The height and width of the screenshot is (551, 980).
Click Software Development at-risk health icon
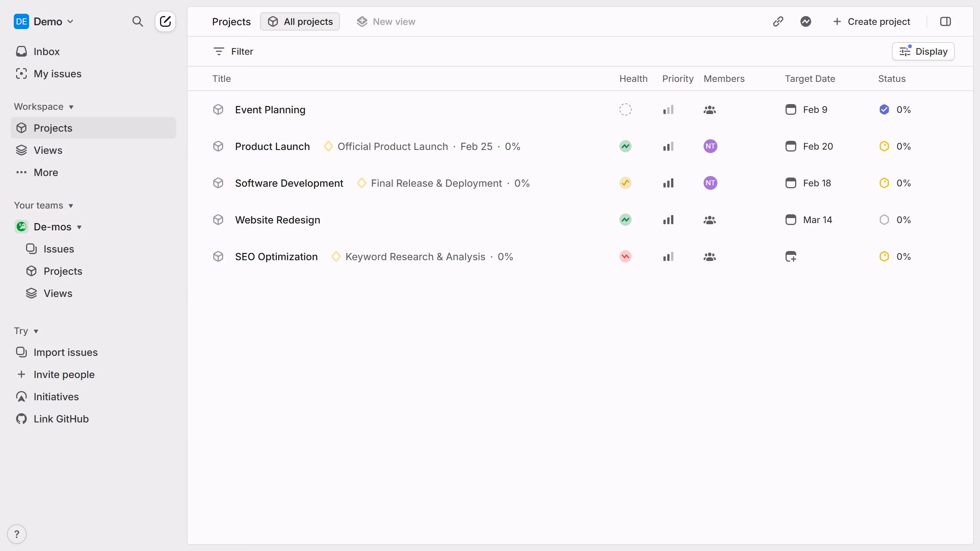click(626, 183)
